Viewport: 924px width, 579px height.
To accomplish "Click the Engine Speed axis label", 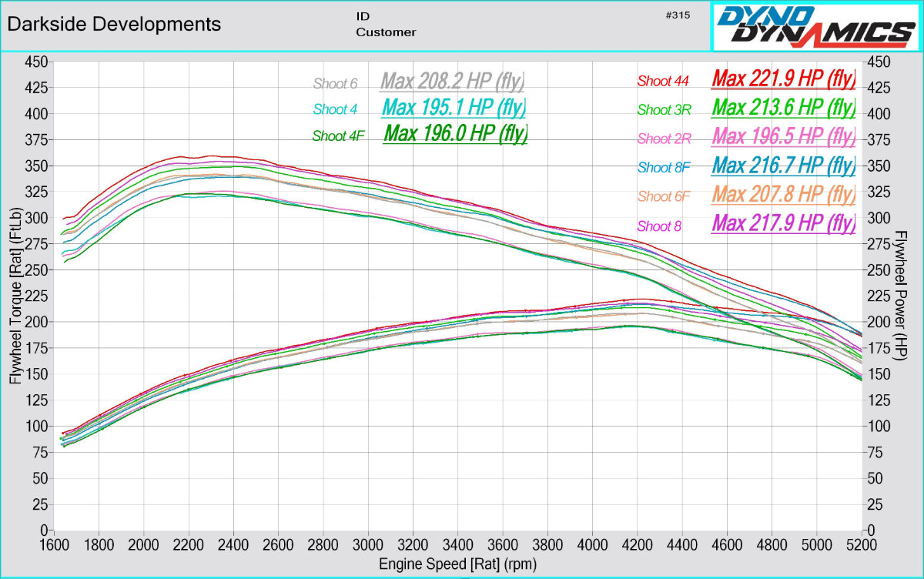I will [457, 564].
